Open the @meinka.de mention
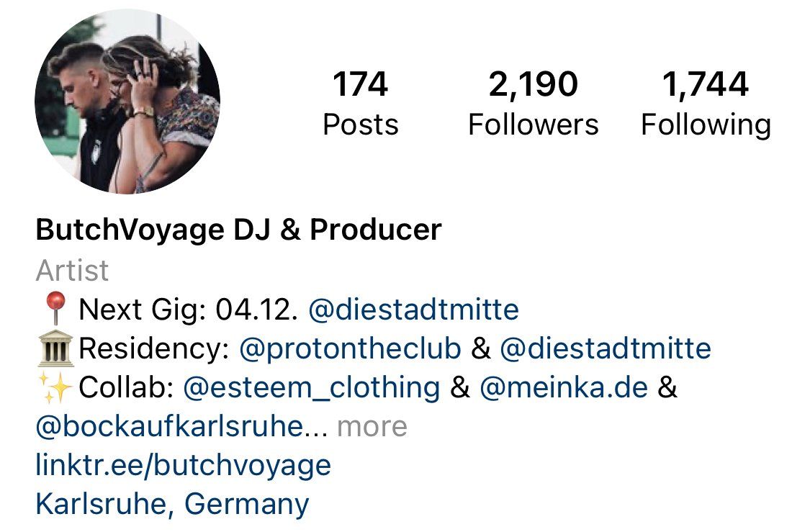Viewport: 810px width, 532px height. [564, 387]
